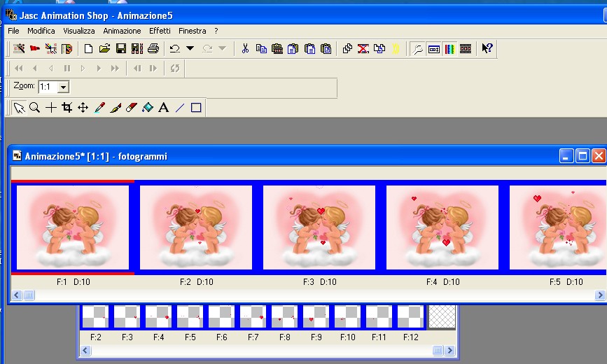
Task: Launch the Animation Wizard icon
Action: [x=19, y=48]
